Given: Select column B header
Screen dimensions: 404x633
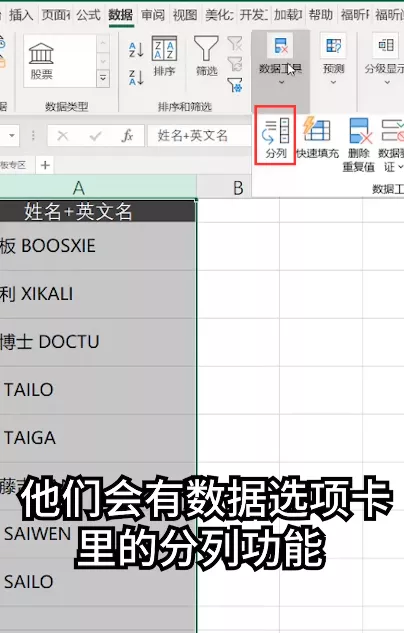Looking at the screenshot, I should click(x=238, y=188).
